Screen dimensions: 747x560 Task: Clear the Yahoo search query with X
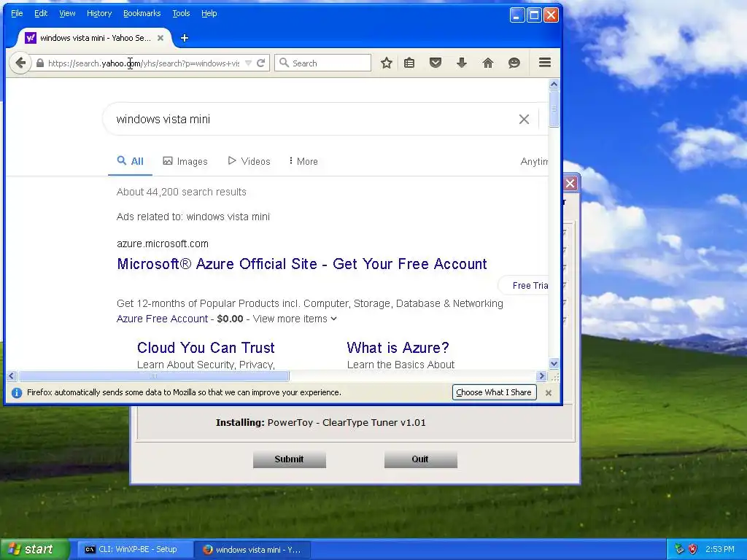tap(524, 119)
